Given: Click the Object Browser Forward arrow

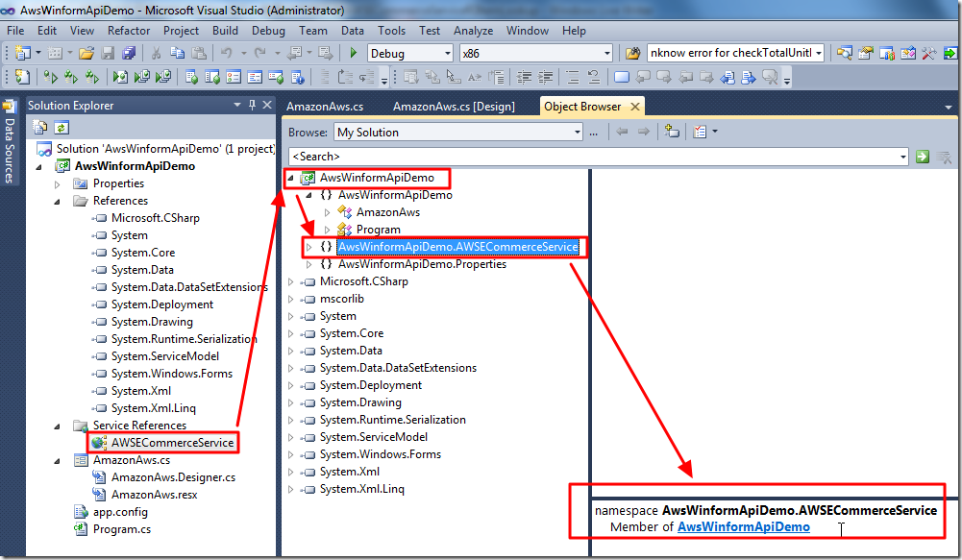Looking at the screenshot, I should (644, 132).
